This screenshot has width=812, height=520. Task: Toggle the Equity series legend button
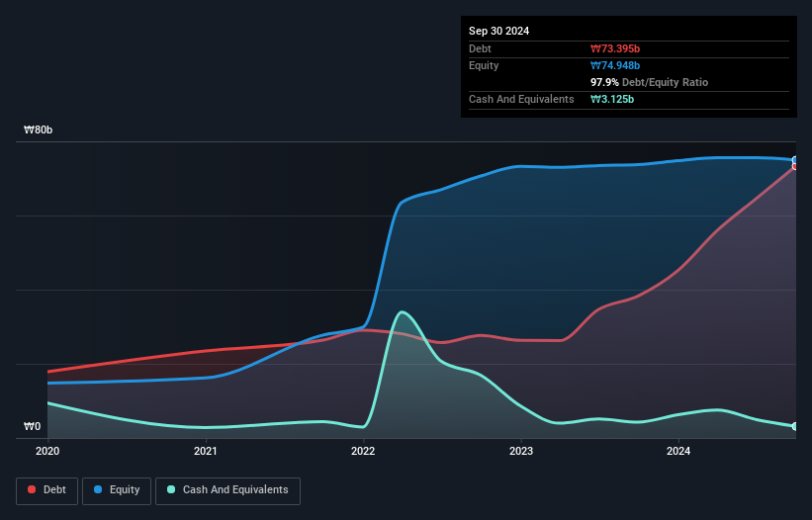point(117,490)
